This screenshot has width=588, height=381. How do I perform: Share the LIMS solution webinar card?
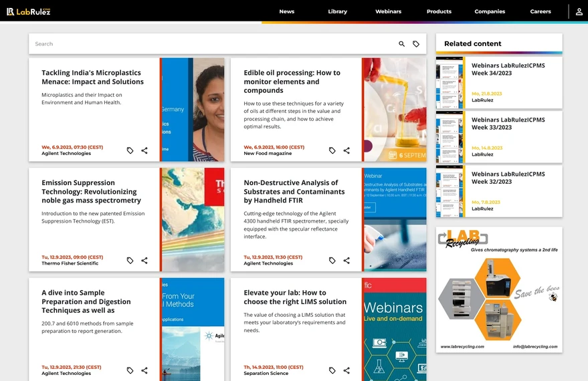(347, 370)
